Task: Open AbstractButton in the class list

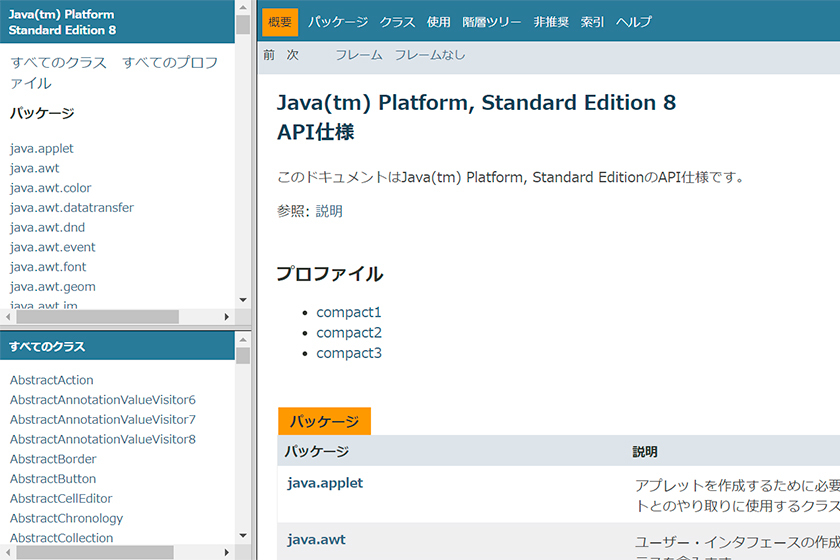Action: pos(53,479)
